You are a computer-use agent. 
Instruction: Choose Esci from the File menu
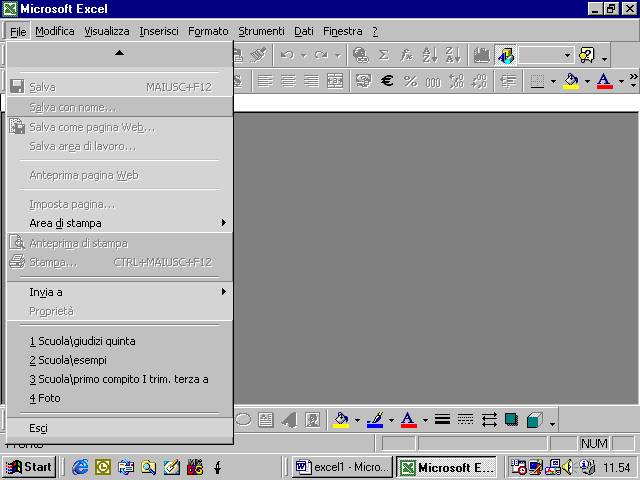pyautogui.click(x=120, y=428)
